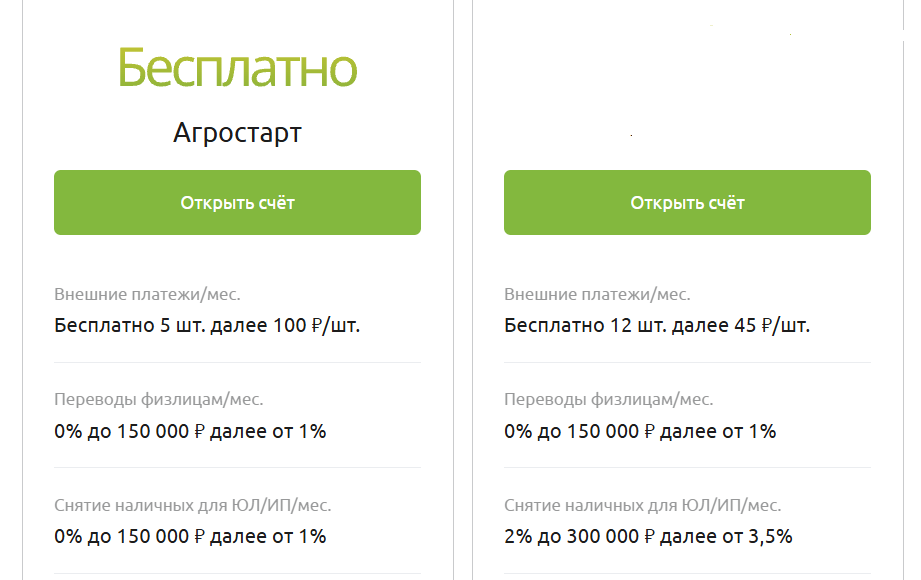Click Снятие наличных для ЮЛ/ИП label in Агростарт
This screenshot has width=921, height=580.
click(193, 505)
